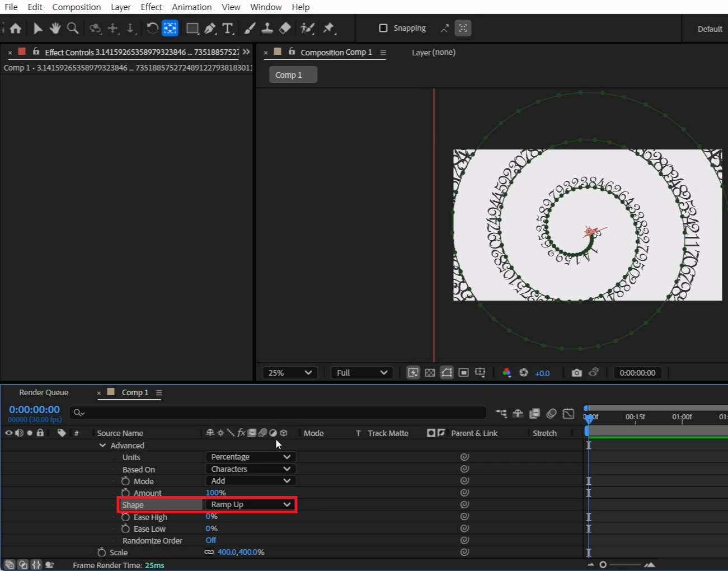Select the Eraser tool
This screenshot has width=728, height=571.
tap(285, 28)
